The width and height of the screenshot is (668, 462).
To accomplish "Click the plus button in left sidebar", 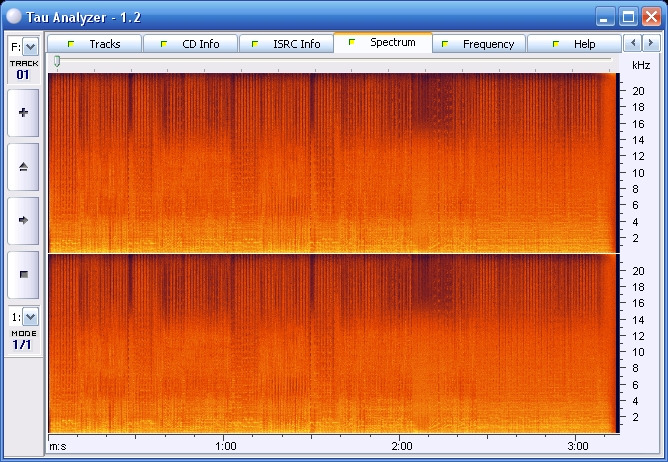I will (23, 113).
